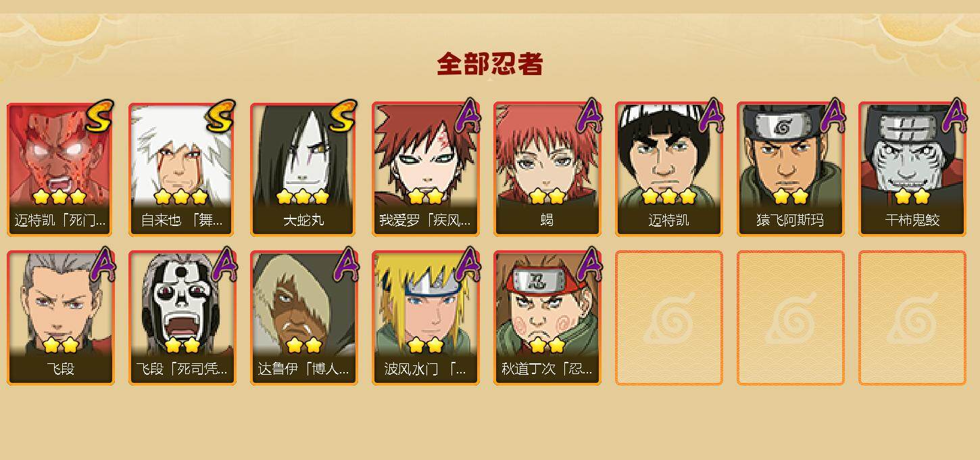980x460 pixels.
Task: Open the 飞段 ninja card with grey hair
Action: pos(61,318)
